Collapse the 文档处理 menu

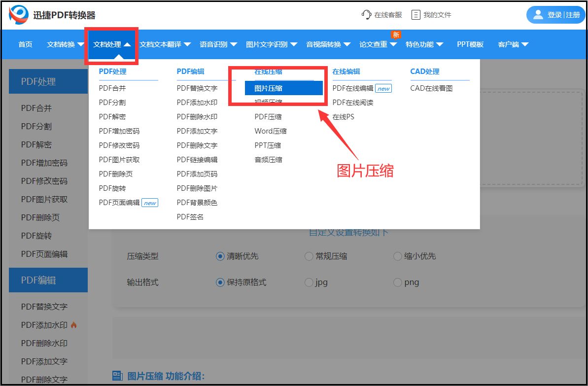pyautogui.click(x=111, y=44)
